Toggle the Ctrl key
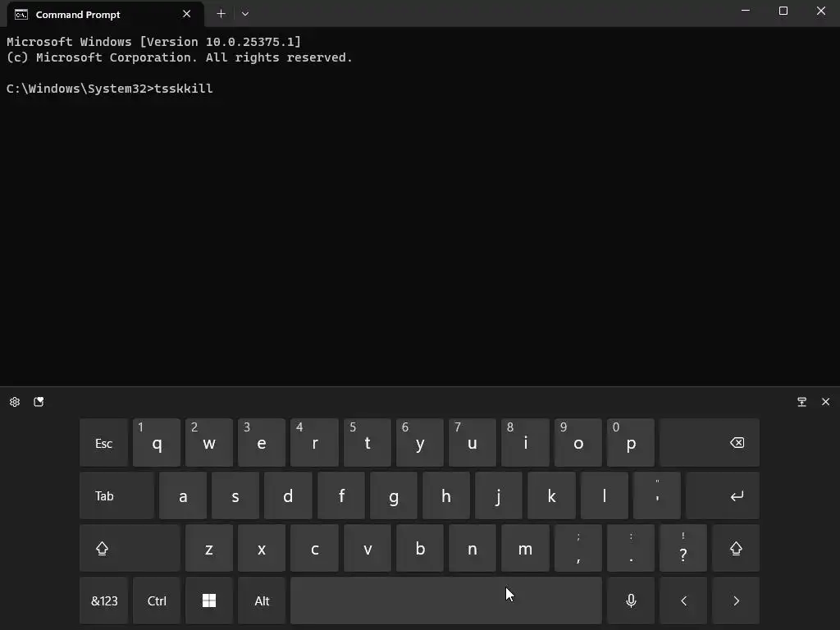This screenshot has height=630, width=840. [x=157, y=600]
